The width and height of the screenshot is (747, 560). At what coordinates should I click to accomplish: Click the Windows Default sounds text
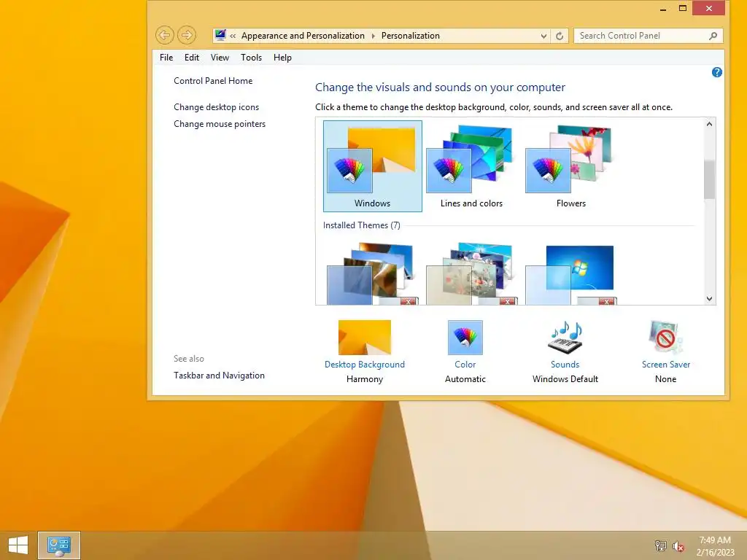565,379
